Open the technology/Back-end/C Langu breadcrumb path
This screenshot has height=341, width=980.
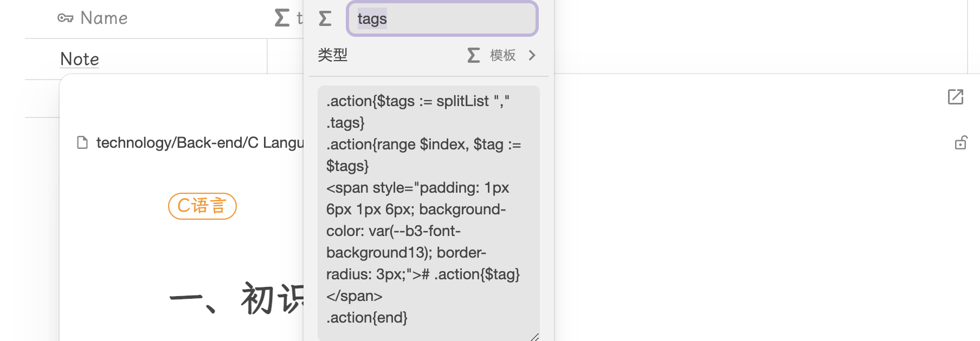point(199,143)
